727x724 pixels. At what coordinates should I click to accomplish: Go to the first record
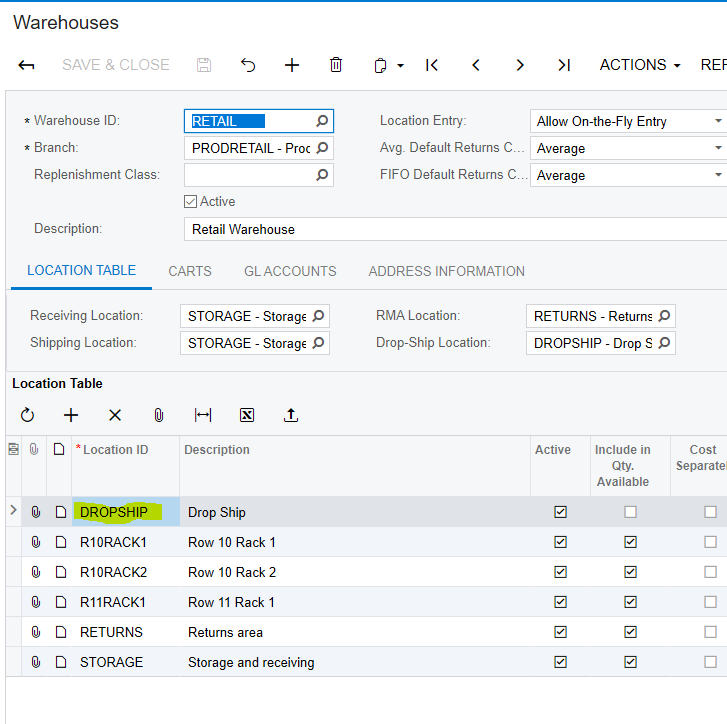point(432,65)
